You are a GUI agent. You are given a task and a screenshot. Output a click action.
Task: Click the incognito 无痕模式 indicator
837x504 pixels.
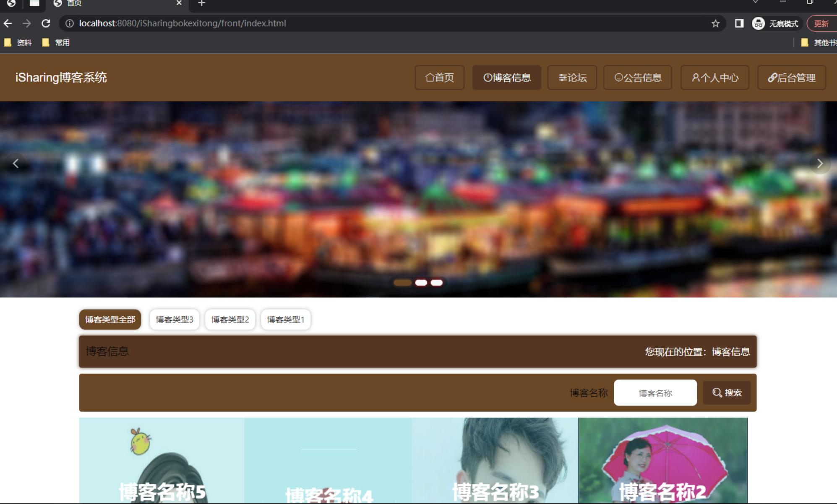[x=776, y=23]
